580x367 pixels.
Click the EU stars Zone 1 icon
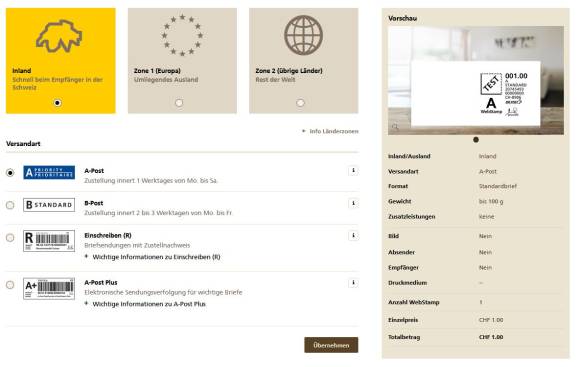click(182, 35)
